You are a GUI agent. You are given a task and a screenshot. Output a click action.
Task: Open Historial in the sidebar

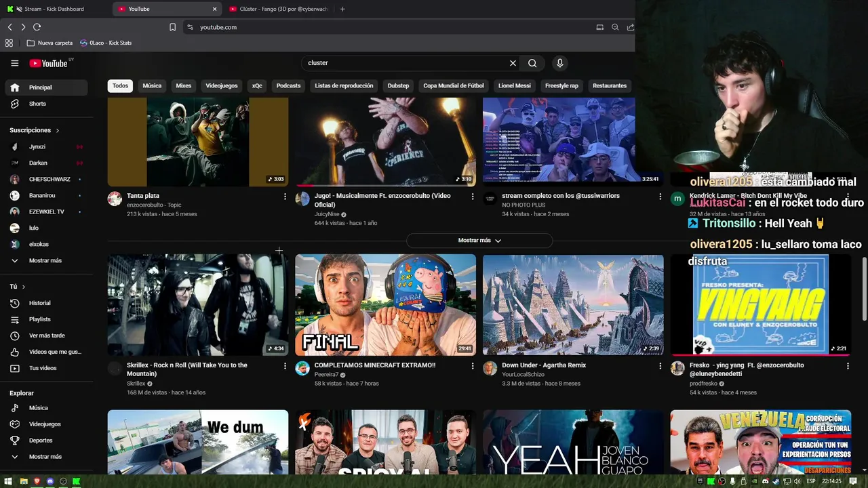point(46,303)
